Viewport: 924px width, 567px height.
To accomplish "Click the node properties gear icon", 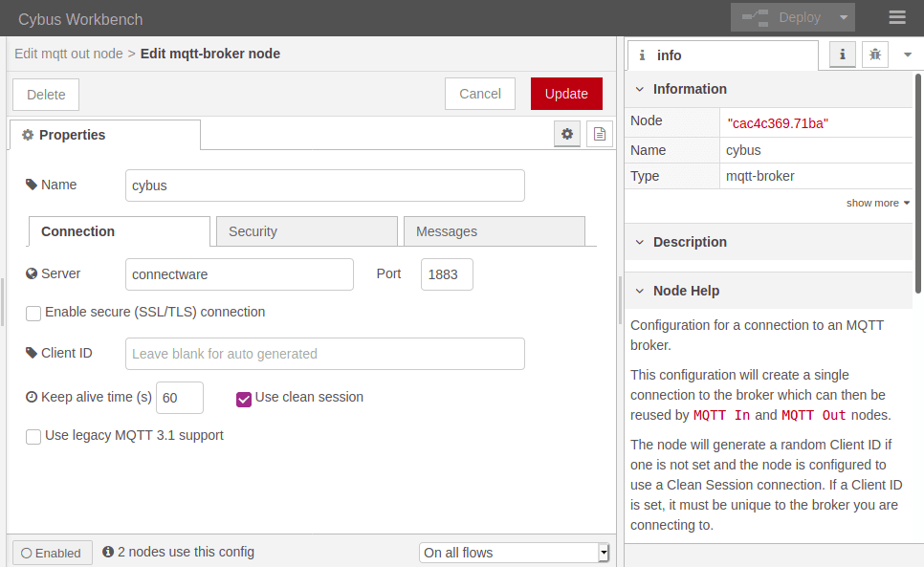I will tap(567, 135).
